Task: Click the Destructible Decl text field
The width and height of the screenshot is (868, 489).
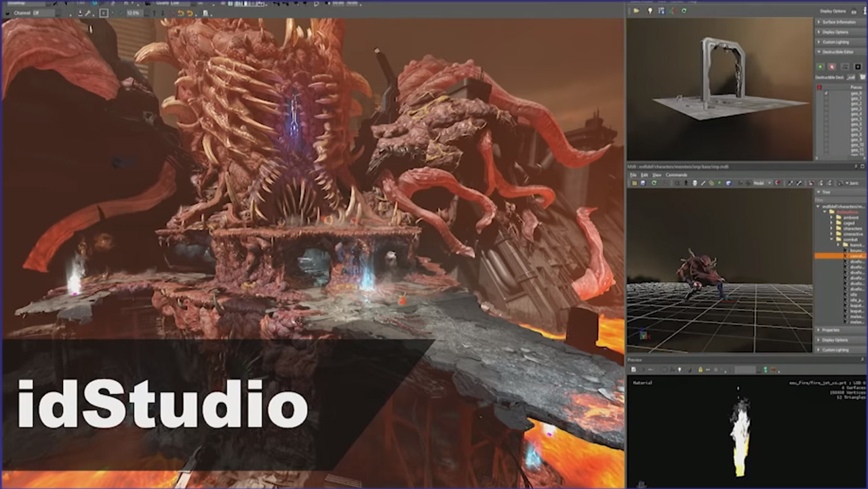Action: tap(851, 77)
